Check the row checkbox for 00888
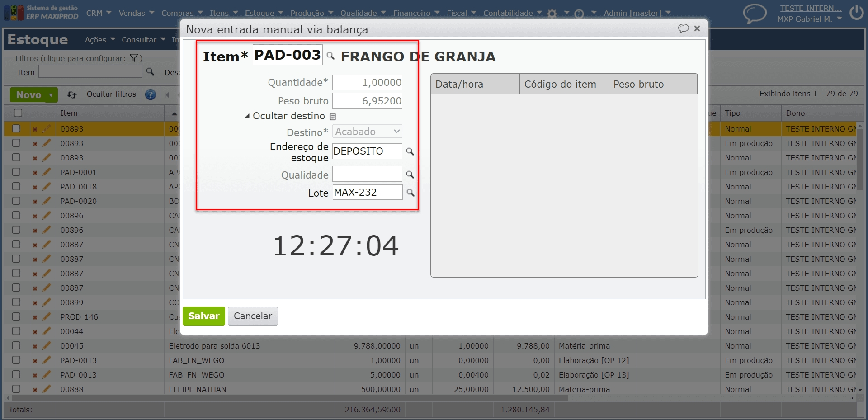The height and width of the screenshot is (420, 868). coord(16,389)
